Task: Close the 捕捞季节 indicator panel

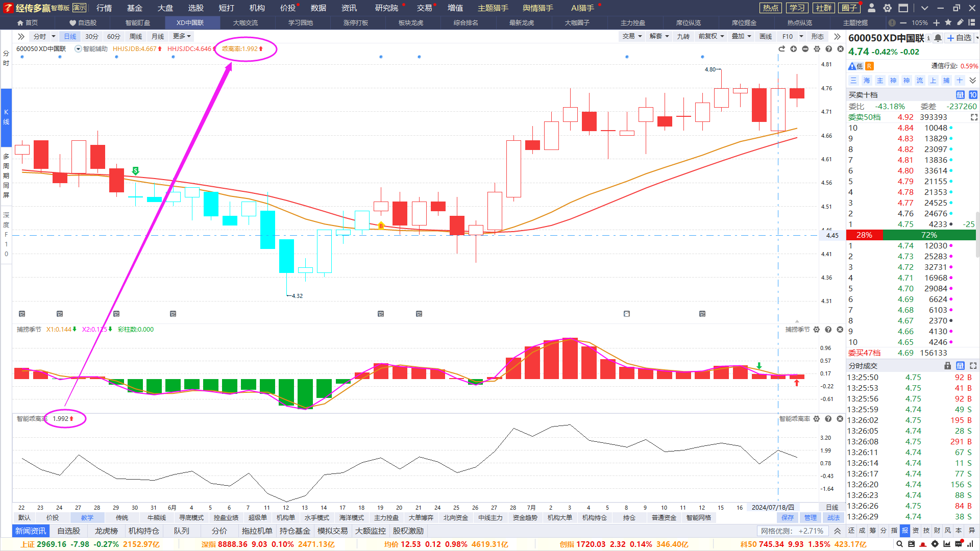Action: point(840,330)
